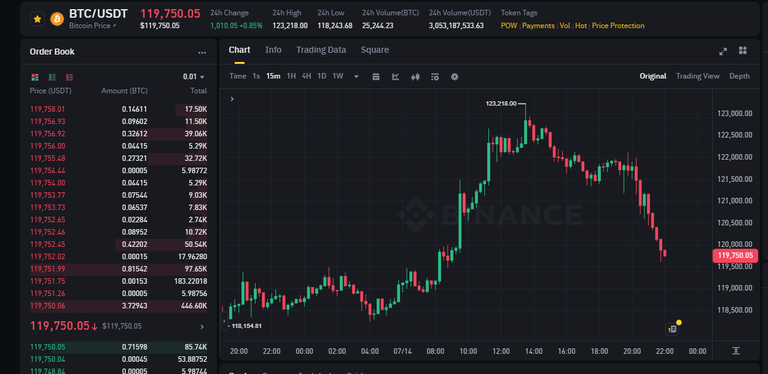Switch to the Info tab

(x=273, y=50)
